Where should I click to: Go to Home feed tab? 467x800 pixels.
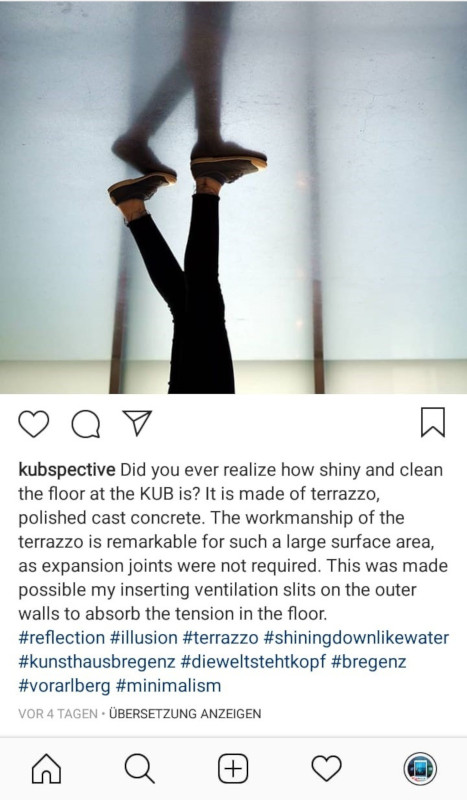[46, 768]
